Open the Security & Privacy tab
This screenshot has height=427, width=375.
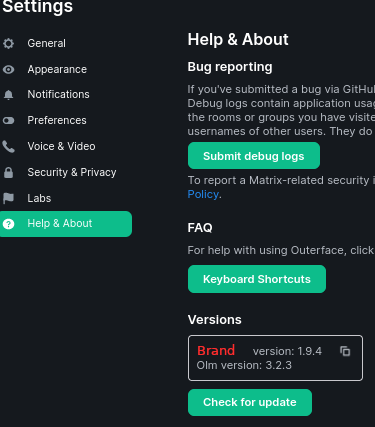click(66, 172)
